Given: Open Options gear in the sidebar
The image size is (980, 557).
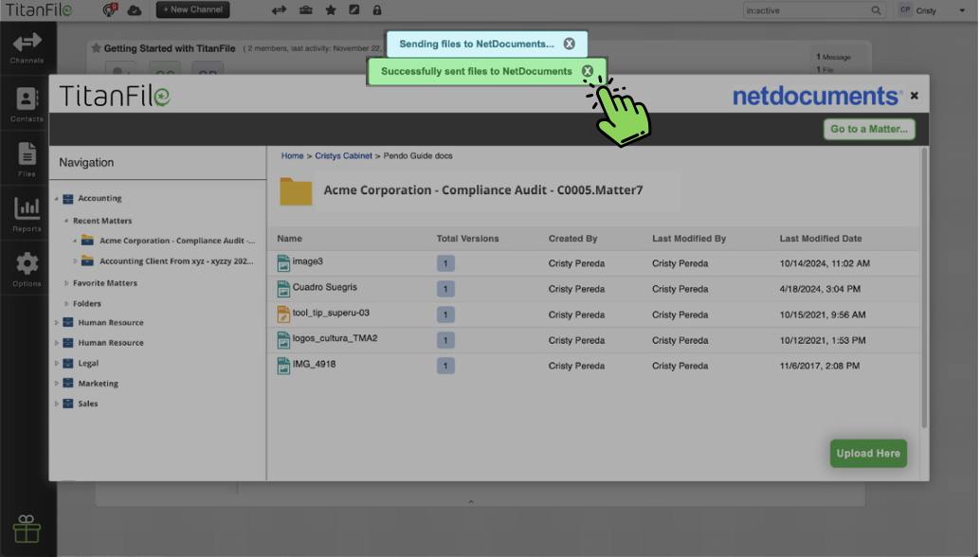Looking at the screenshot, I should (27, 269).
